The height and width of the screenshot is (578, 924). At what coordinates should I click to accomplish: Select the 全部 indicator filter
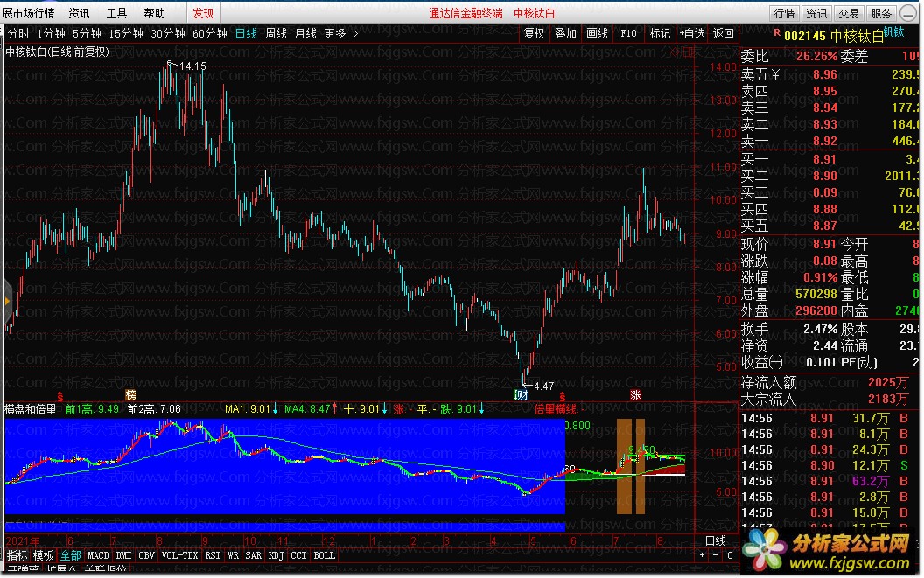coord(70,555)
